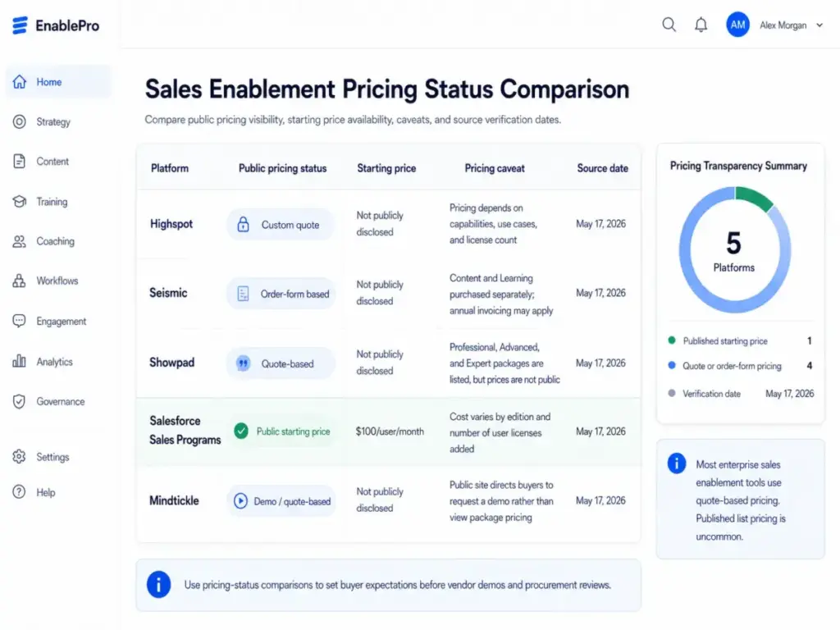The width and height of the screenshot is (840, 630).
Task: Open notifications bell icon
Action: click(x=701, y=25)
